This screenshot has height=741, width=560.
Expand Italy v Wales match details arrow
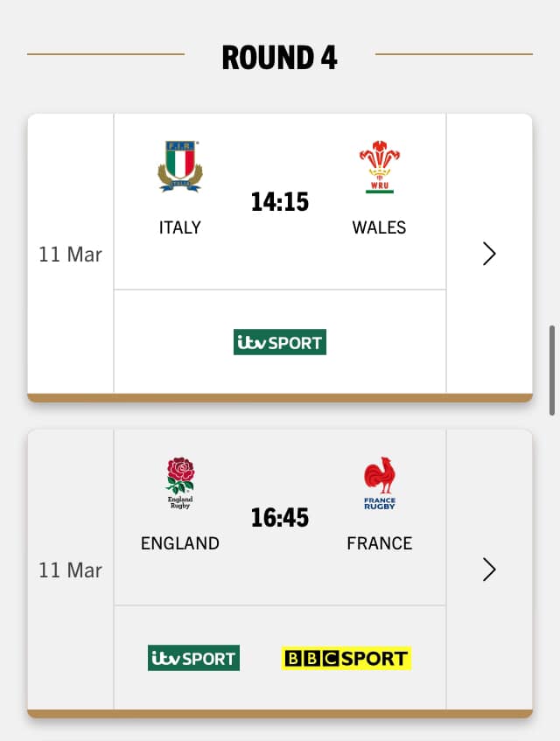tap(489, 254)
